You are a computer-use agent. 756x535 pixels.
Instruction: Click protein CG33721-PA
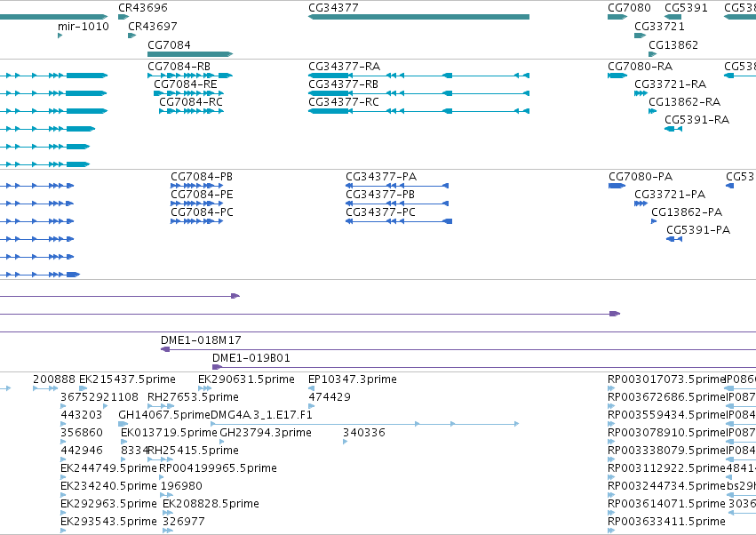[641, 204]
